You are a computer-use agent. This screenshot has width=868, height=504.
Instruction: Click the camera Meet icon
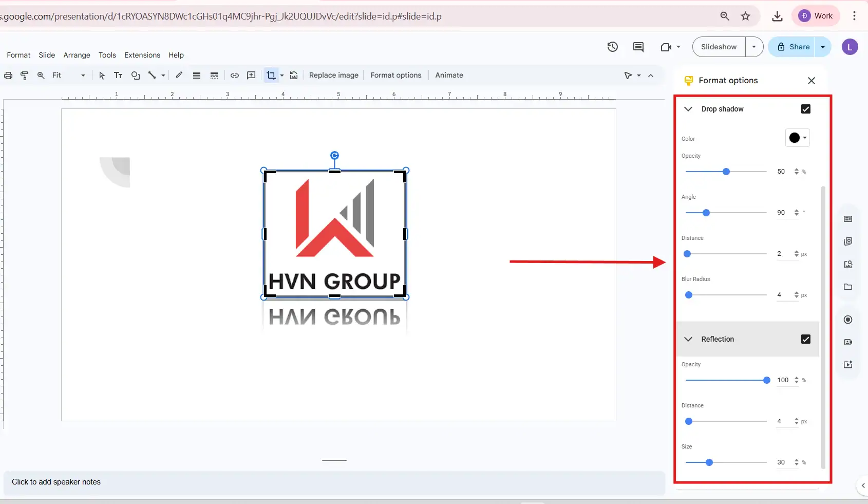pos(666,47)
